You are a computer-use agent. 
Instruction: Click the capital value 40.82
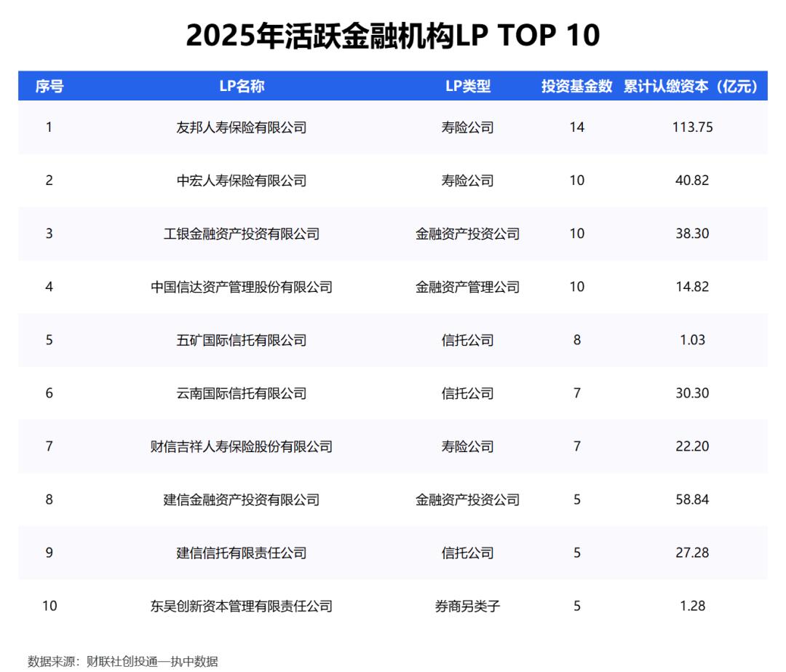pyautogui.click(x=692, y=181)
